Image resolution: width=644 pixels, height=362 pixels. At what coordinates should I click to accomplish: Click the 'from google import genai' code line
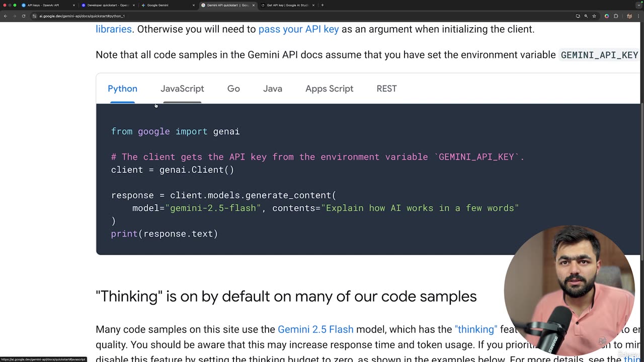(x=175, y=131)
